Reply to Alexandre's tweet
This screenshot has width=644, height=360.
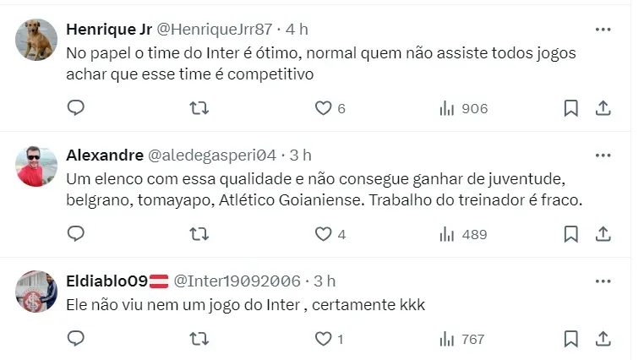75,234
